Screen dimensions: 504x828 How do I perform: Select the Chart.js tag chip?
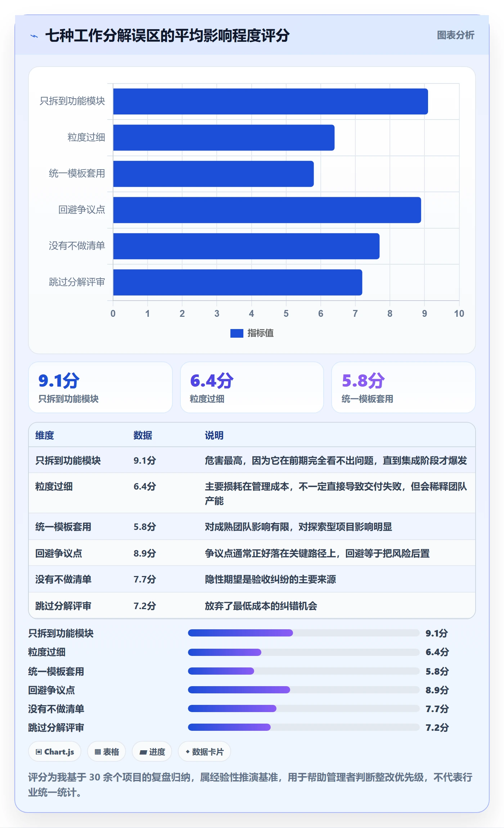55,752
